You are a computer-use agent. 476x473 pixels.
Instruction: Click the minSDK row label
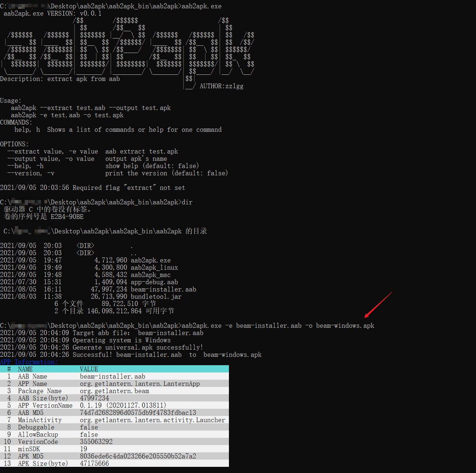(x=29, y=449)
